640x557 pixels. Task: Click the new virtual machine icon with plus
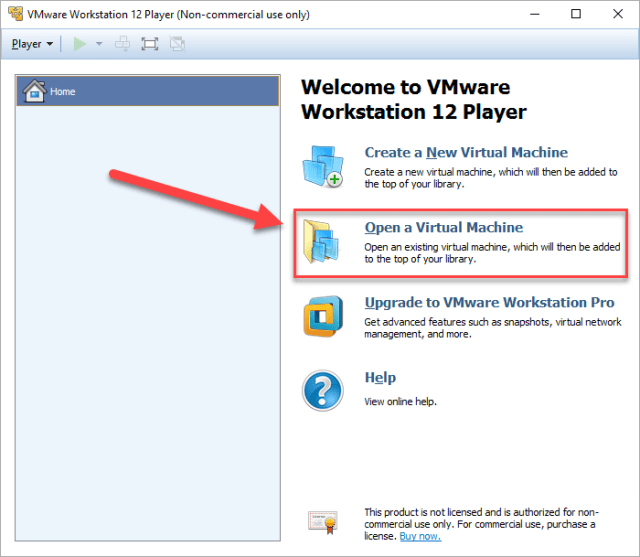(x=323, y=166)
